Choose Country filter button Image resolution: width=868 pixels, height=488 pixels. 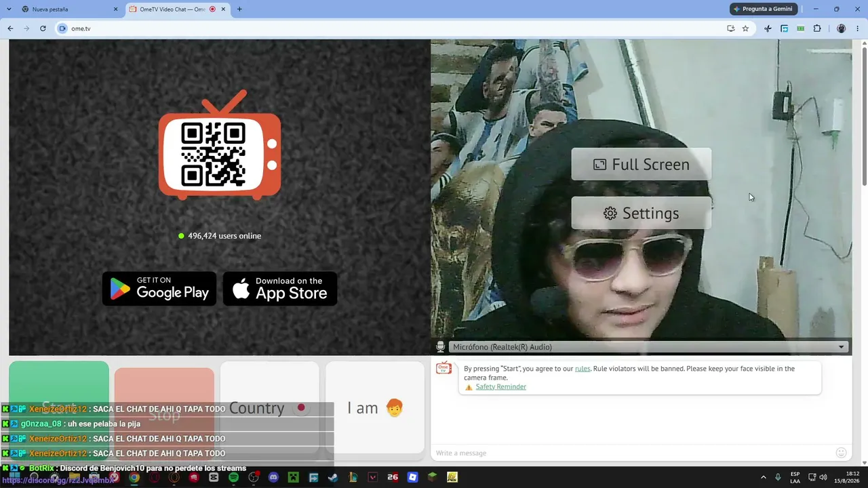click(270, 407)
